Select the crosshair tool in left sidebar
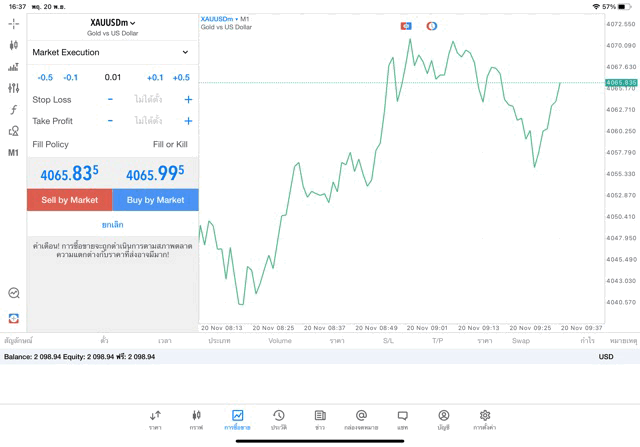Screen dimensions: 640x447 (x=13, y=23)
